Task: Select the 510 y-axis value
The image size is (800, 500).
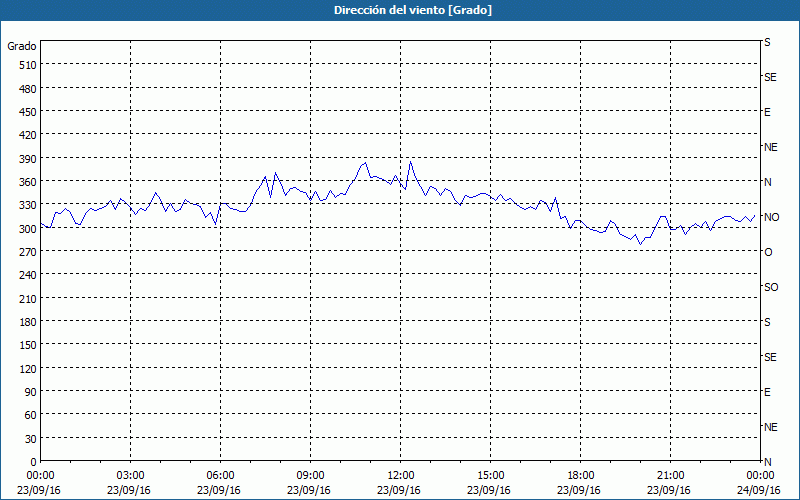Action: (x=28, y=65)
